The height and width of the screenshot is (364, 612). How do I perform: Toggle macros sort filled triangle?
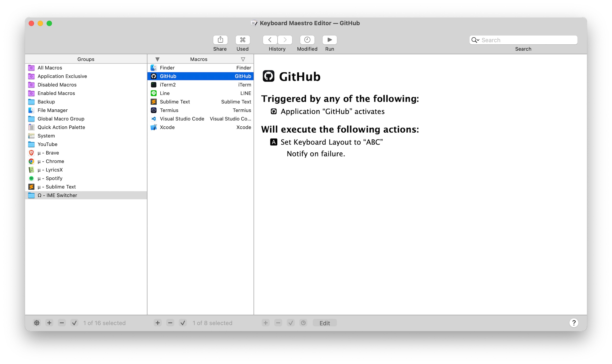click(x=157, y=59)
